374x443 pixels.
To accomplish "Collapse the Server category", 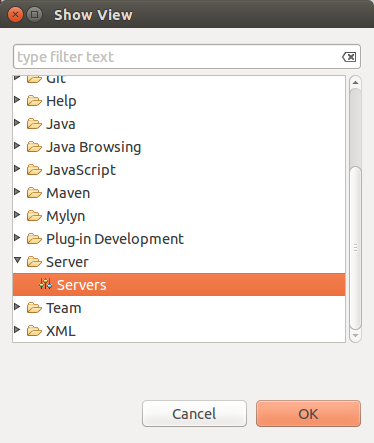I will (x=18, y=260).
